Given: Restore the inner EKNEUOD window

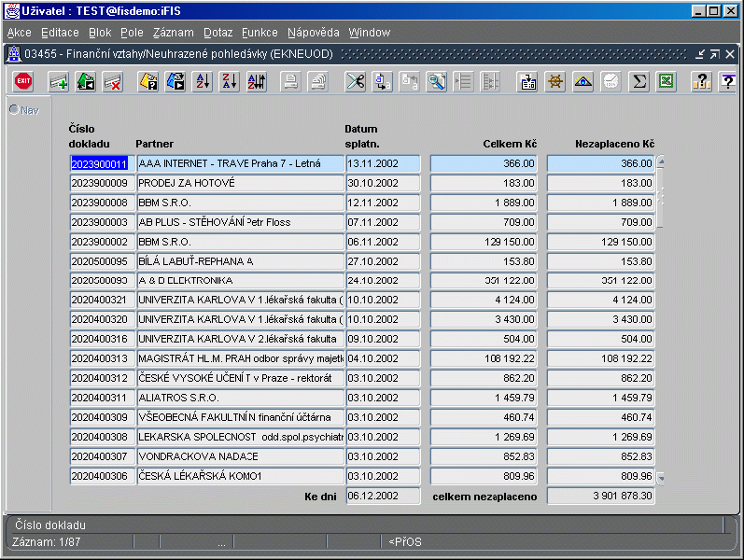Looking at the screenshot, I should point(714,54).
